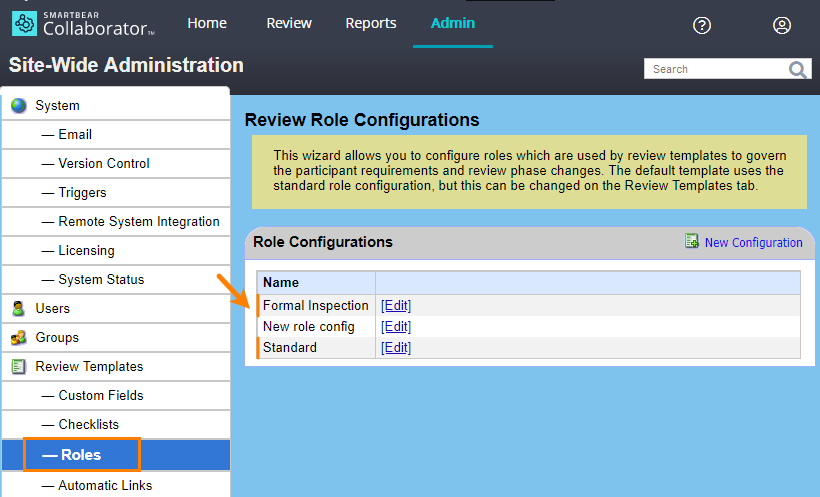Open the Reports tab
This screenshot has width=820, height=497.
(371, 23)
